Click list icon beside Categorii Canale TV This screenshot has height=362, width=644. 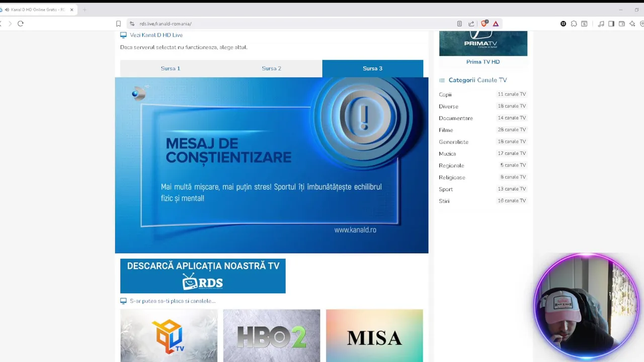442,80
